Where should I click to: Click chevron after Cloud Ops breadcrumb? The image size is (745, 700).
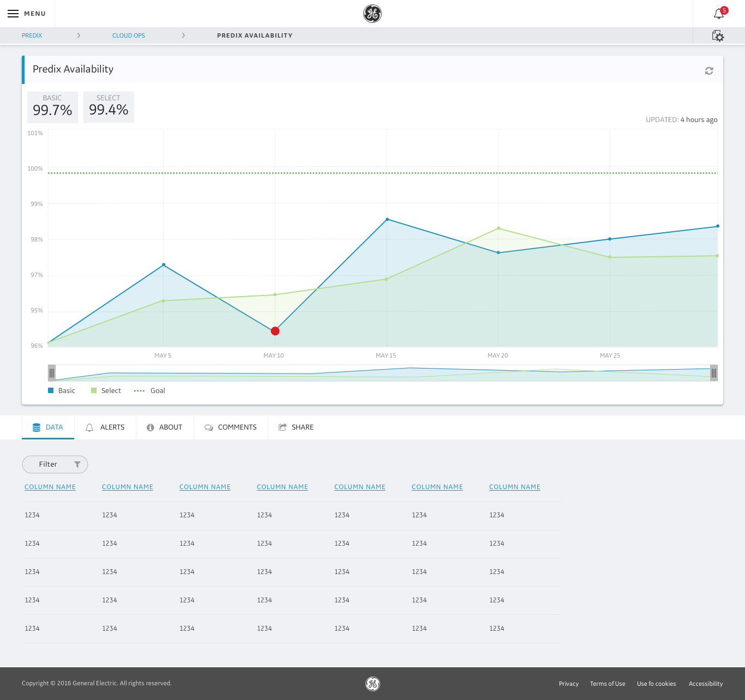183,35
